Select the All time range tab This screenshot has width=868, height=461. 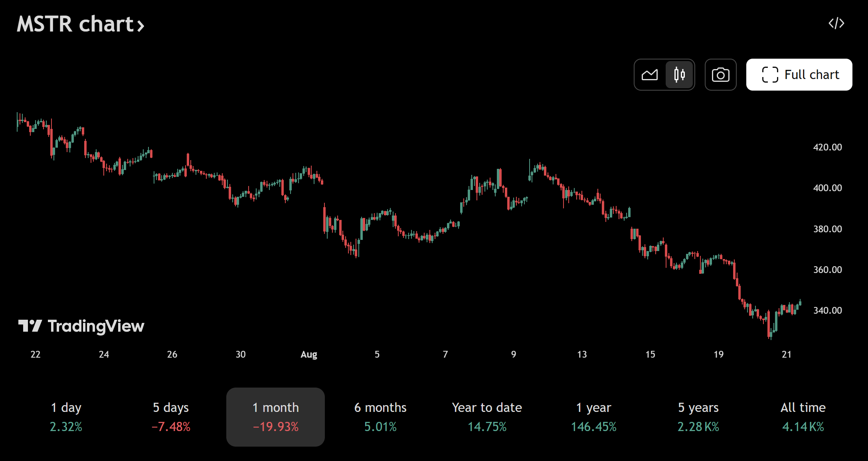click(x=803, y=416)
